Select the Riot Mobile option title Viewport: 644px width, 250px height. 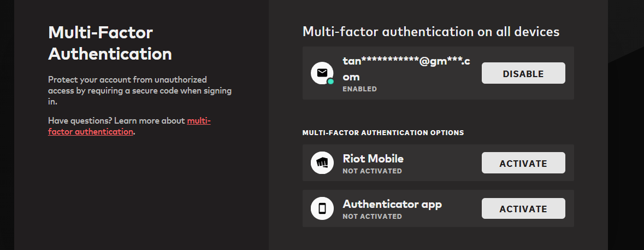click(373, 159)
